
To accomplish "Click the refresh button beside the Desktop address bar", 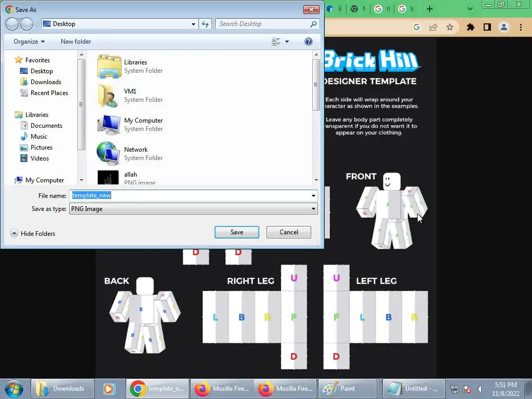I will coord(205,24).
